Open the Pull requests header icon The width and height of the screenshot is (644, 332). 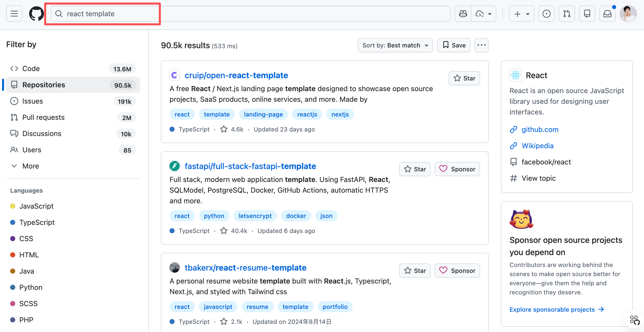click(567, 14)
